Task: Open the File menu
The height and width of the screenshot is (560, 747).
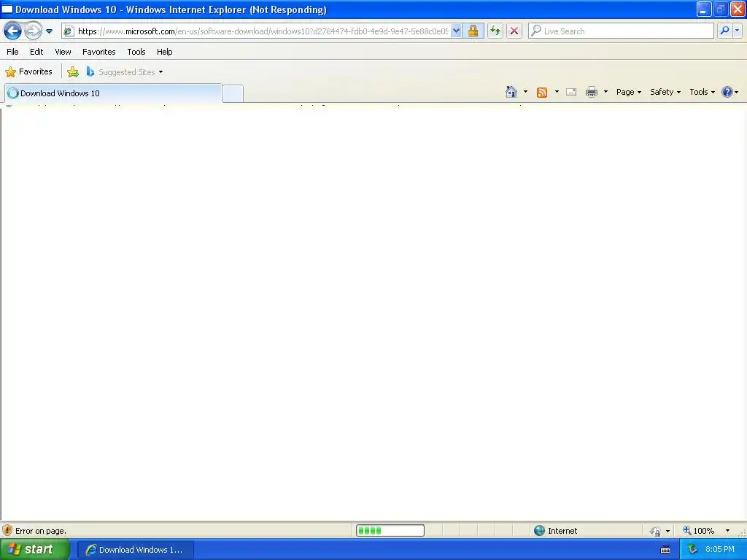Action: (x=13, y=52)
